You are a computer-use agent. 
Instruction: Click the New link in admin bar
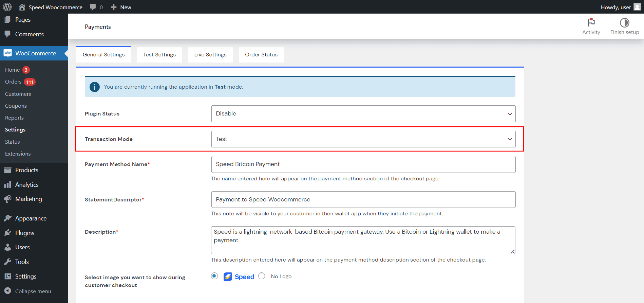point(126,7)
